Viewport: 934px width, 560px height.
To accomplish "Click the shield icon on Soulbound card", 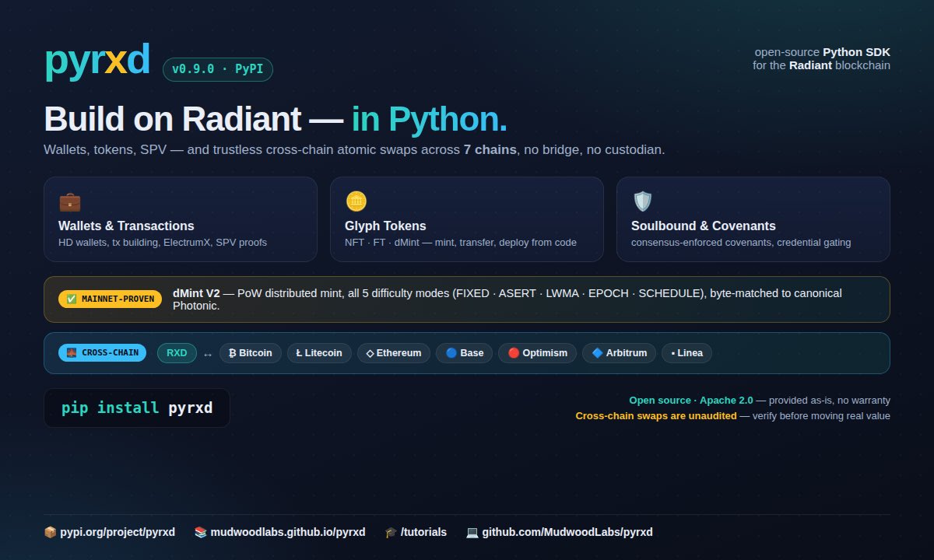I will pyautogui.click(x=642, y=202).
